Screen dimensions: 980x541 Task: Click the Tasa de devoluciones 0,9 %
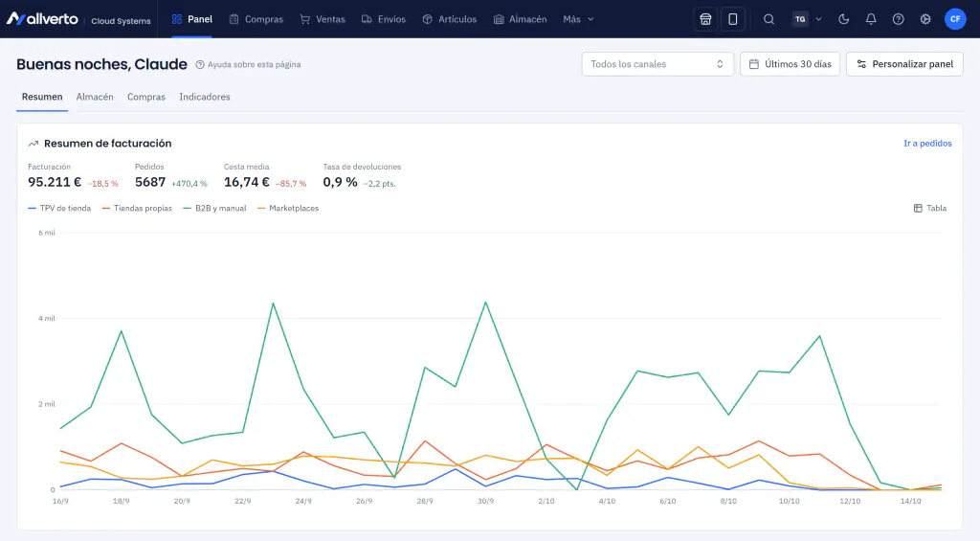click(x=340, y=182)
